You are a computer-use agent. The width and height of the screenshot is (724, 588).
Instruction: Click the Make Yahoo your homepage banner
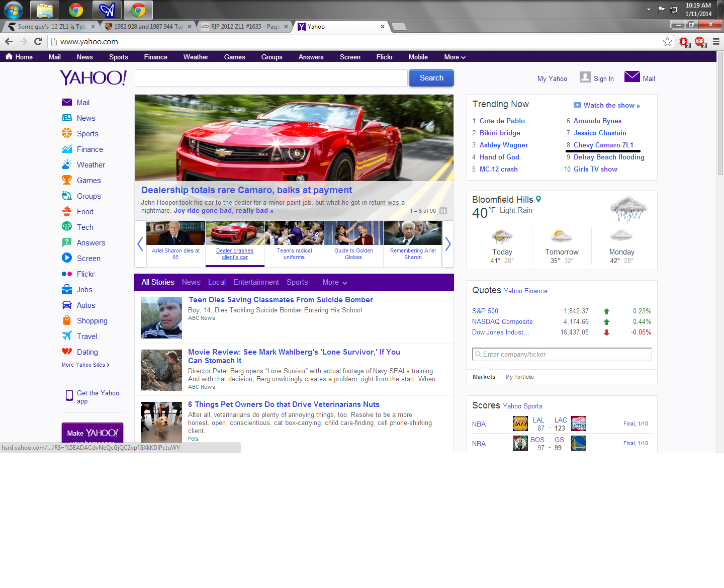pos(93,433)
